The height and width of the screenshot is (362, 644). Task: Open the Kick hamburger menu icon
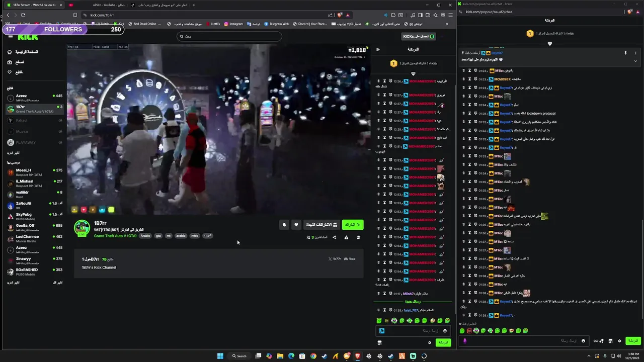click(x=11, y=37)
